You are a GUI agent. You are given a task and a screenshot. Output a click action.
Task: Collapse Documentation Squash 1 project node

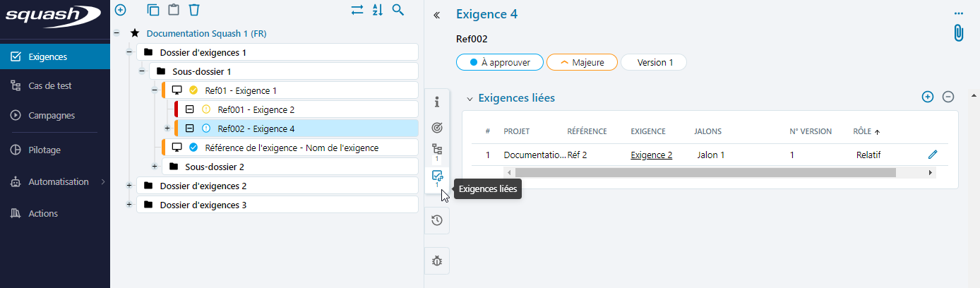click(116, 33)
